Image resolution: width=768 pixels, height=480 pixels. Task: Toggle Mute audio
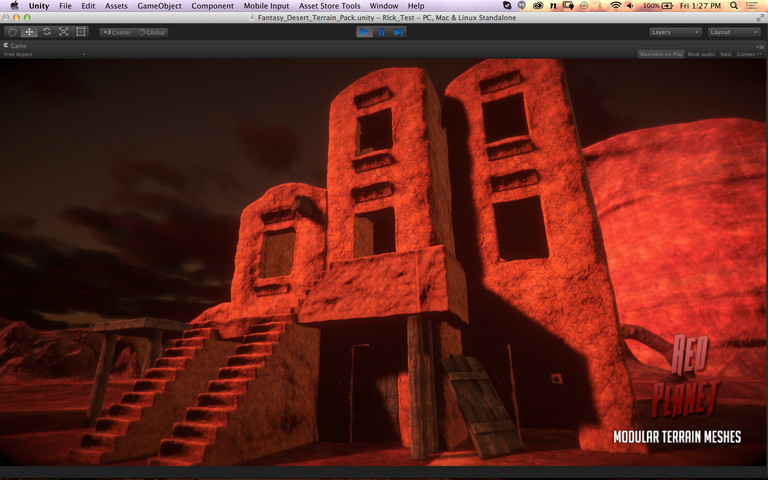click(x=701, y=54)
